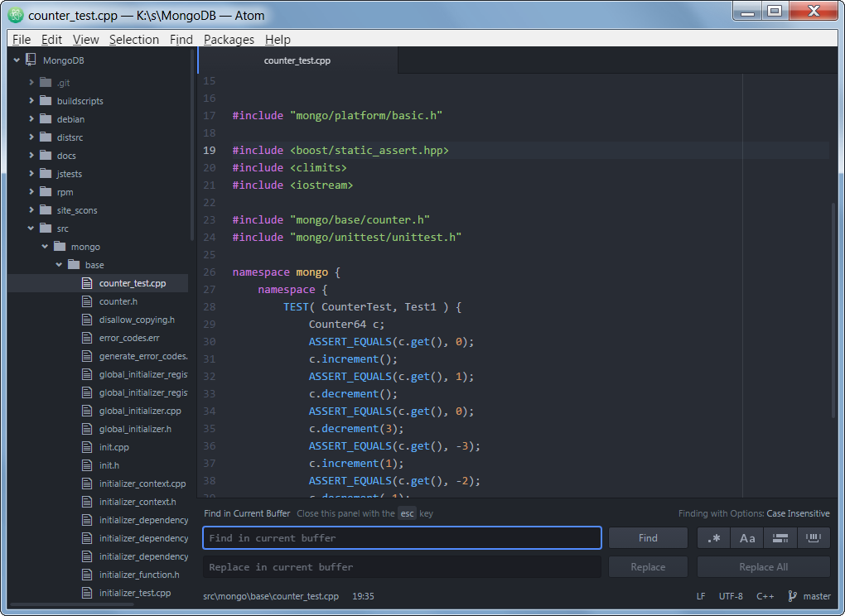Screen dimensions: 845x616
Task: Expand the debian folder chevron
Action: click(x=31, y=119)
